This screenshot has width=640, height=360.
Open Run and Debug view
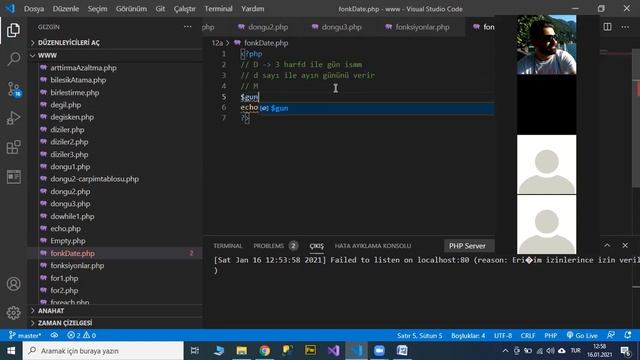click(x=13, y=118)
